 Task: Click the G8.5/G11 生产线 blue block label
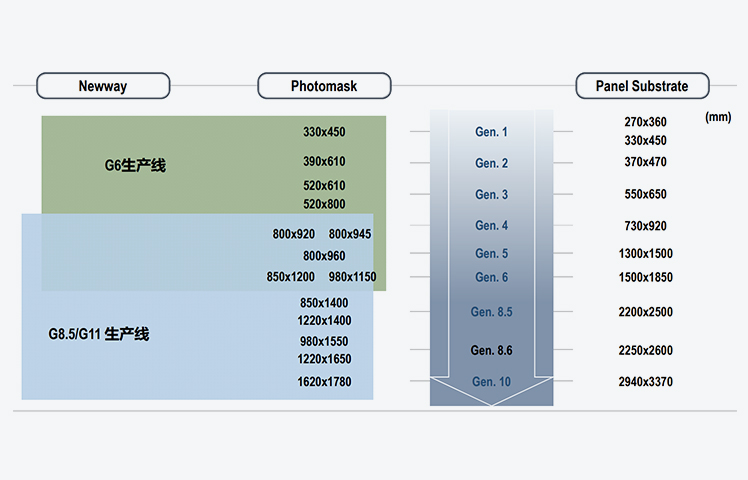click(x=99, y=333)
